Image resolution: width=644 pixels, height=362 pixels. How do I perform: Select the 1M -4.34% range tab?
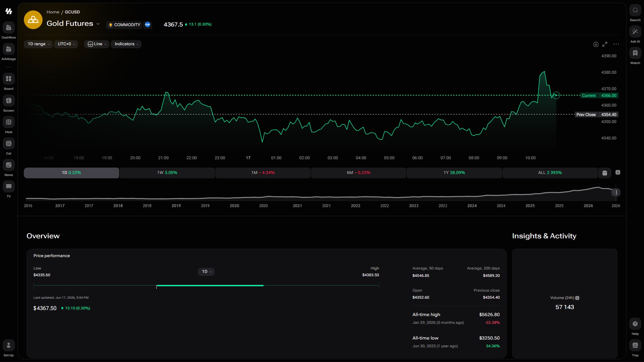coord(263,173)
